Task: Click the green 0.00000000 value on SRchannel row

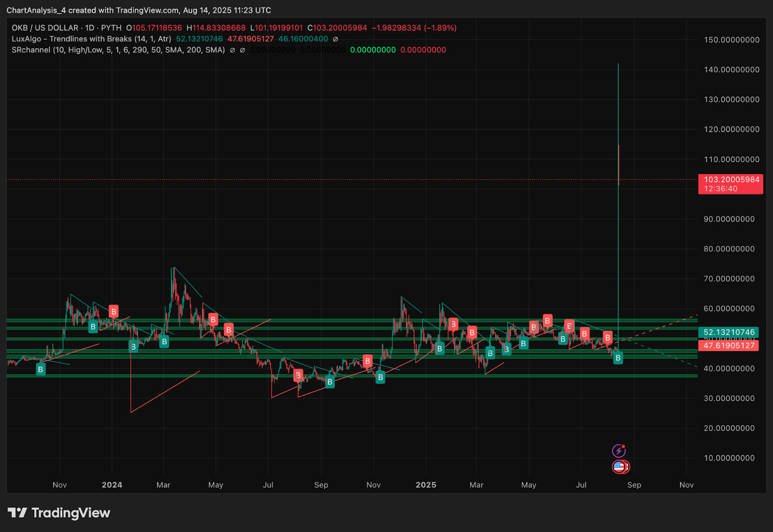Action: pos(372,50)
